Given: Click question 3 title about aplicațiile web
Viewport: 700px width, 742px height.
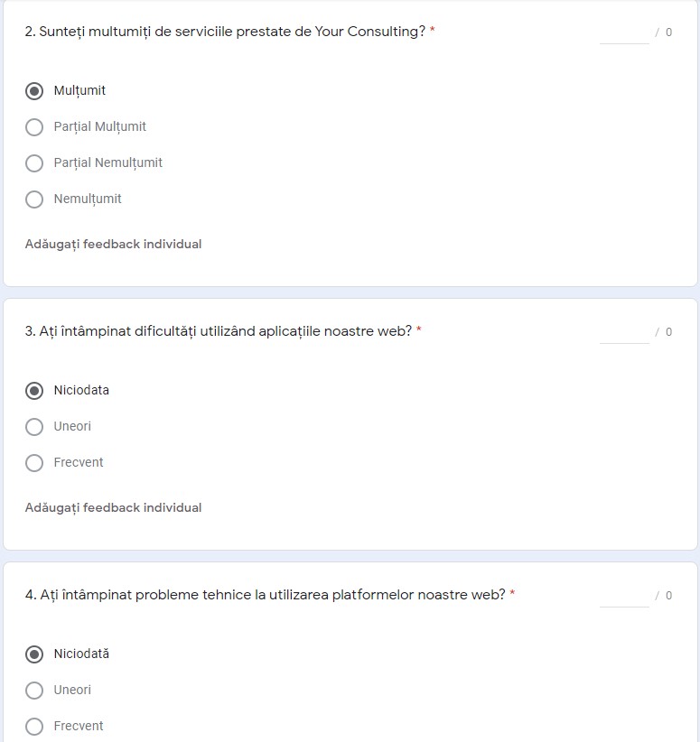Looking at the screenshot, I should pyautogui.click(x=218, y=331).
